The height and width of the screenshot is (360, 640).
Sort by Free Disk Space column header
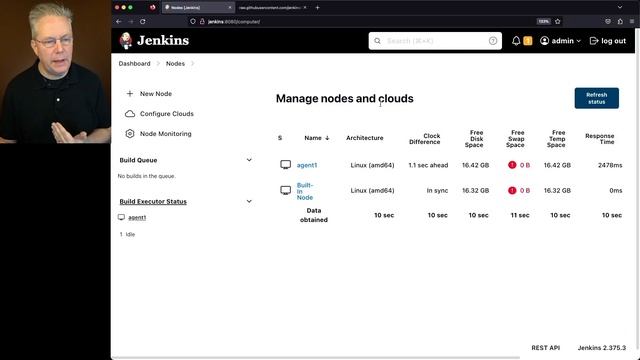tap(474, 139)
